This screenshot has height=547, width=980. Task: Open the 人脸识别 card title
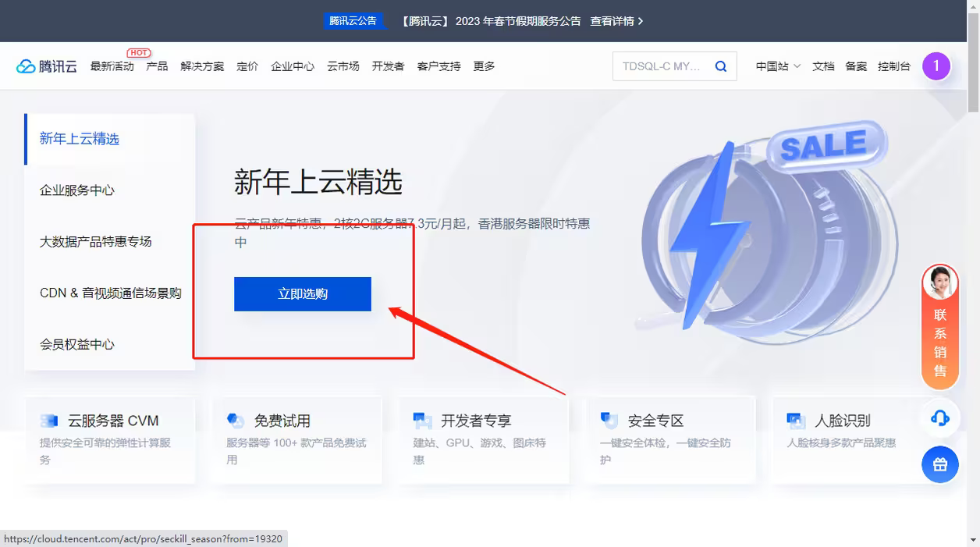pyautogui.click(x=843, y=421)
